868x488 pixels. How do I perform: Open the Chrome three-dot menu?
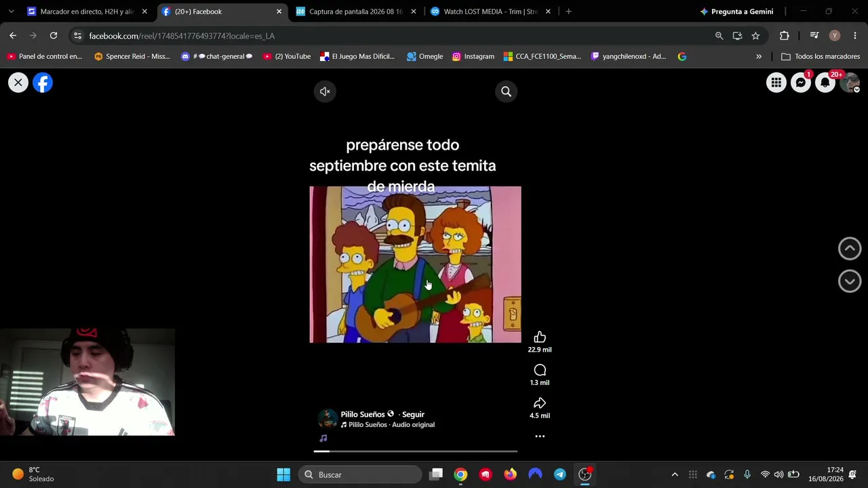(x=855, y=36)
